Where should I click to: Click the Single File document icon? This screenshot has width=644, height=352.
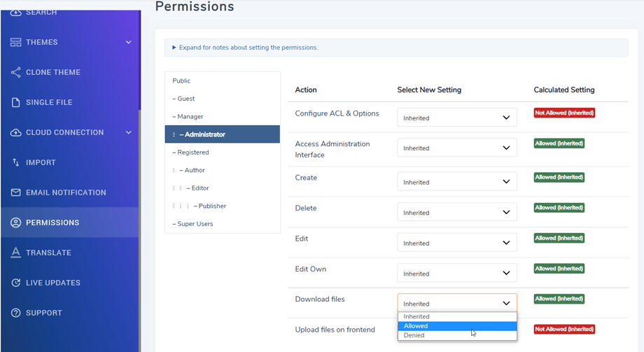[x=15, y=102]
